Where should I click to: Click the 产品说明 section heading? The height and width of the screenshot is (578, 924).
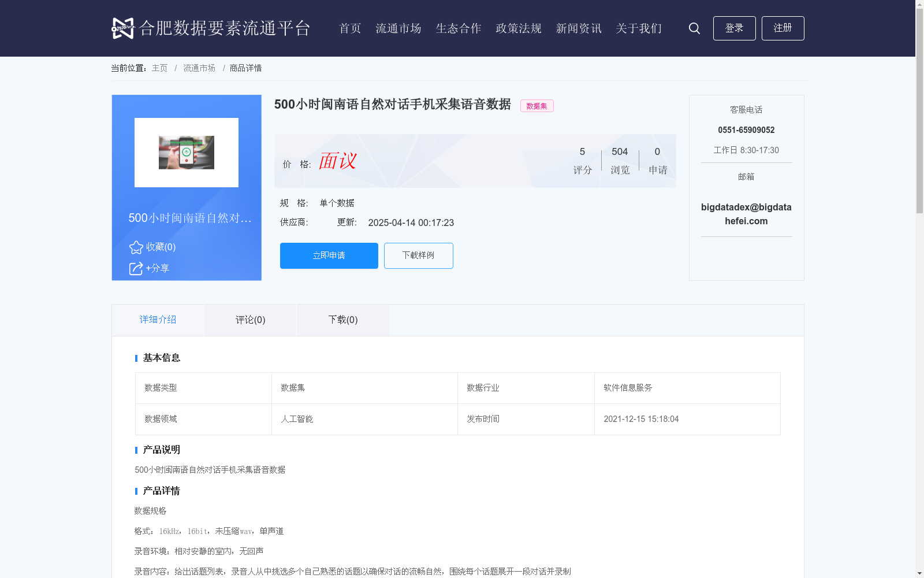pos(162,450)
